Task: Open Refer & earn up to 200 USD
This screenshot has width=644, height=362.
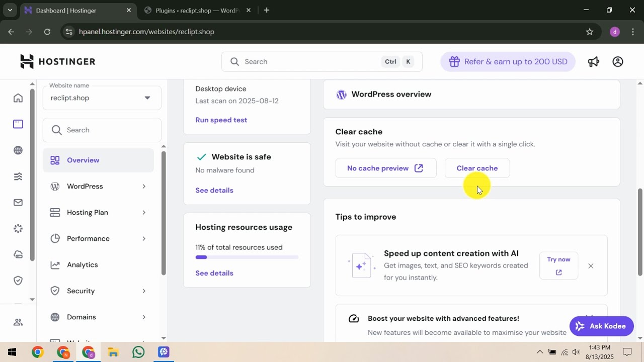Action: (508, 62)
